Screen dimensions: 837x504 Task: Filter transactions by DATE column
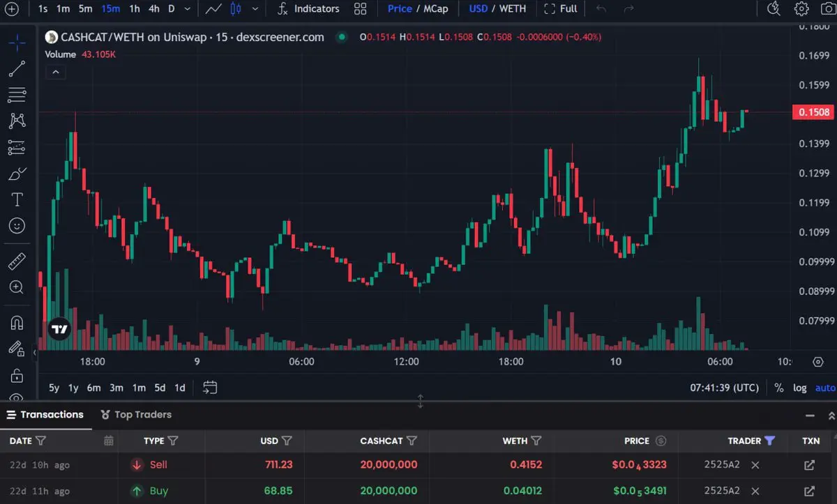(x=40, y=441)
